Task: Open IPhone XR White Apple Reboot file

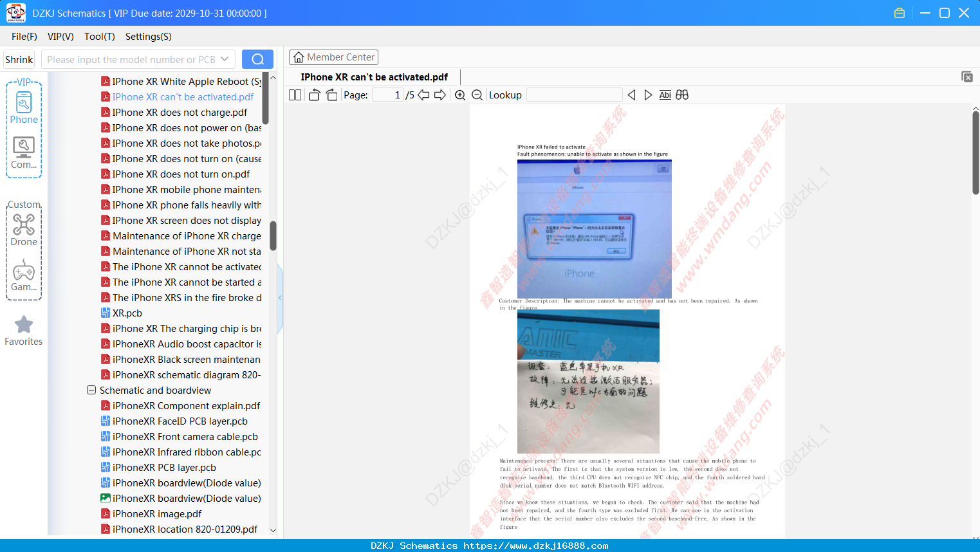Action: 181,82
